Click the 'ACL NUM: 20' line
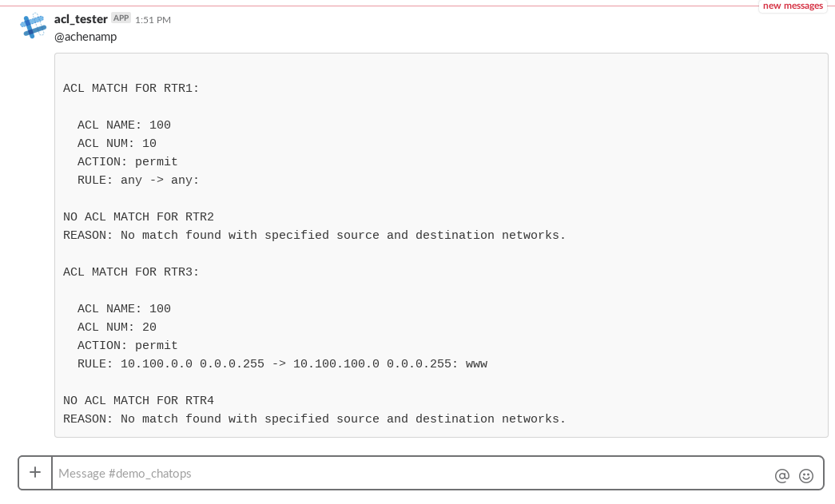Image resolution: width=835 pixels, height=504 pixels. click(x=117, y=327)
